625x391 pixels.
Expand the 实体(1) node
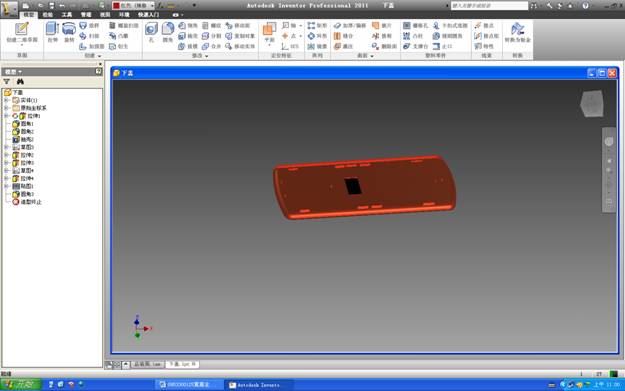[x=6, y=100]
